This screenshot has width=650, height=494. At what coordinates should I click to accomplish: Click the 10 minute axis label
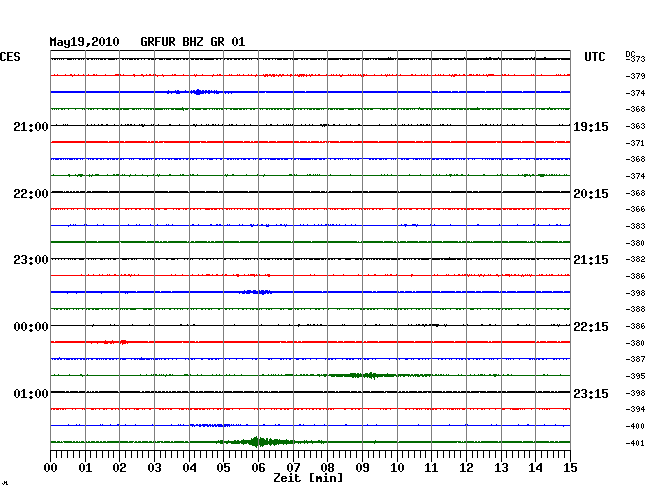(x=397, y=468)
